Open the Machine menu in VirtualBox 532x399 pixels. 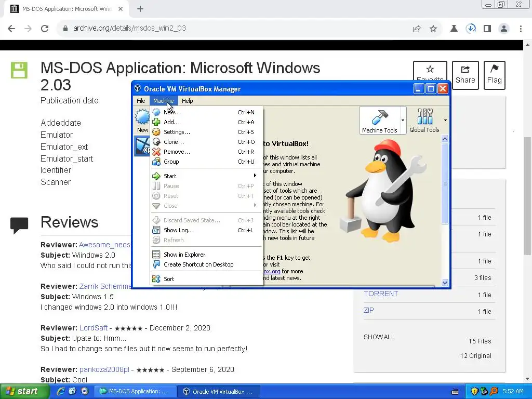[x=164, y=101]
